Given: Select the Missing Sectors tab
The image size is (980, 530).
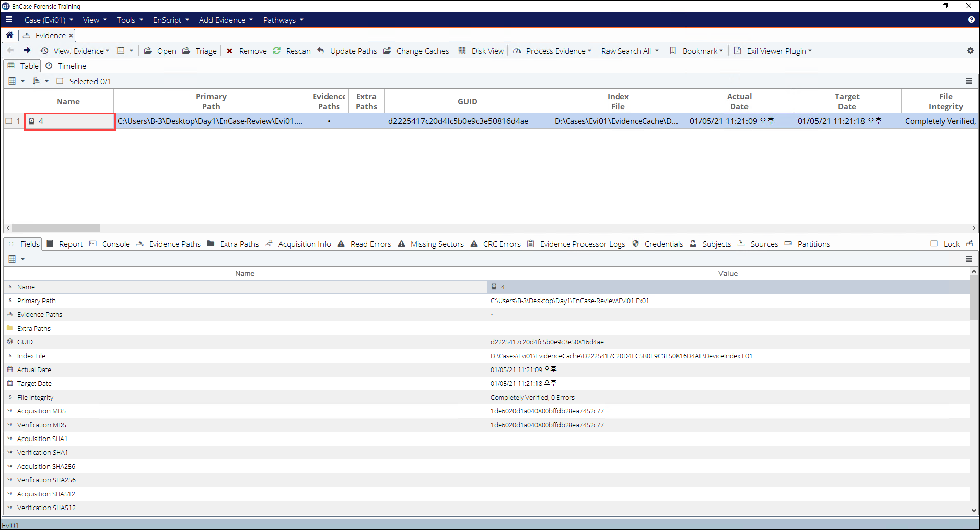Looking at the screenshot, I should coord(431,244).
